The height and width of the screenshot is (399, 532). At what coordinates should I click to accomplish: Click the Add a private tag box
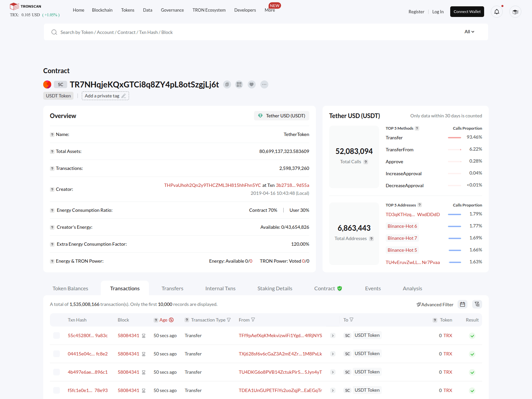105,96
